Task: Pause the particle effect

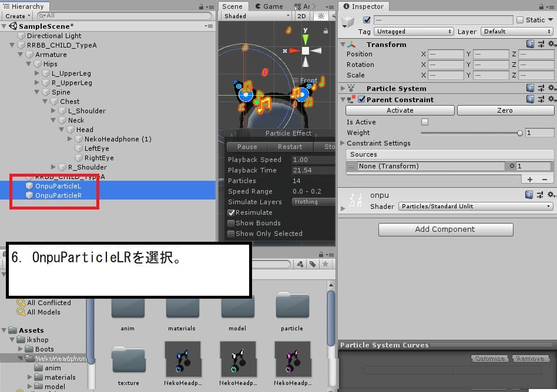Action: tap(247, 147)
